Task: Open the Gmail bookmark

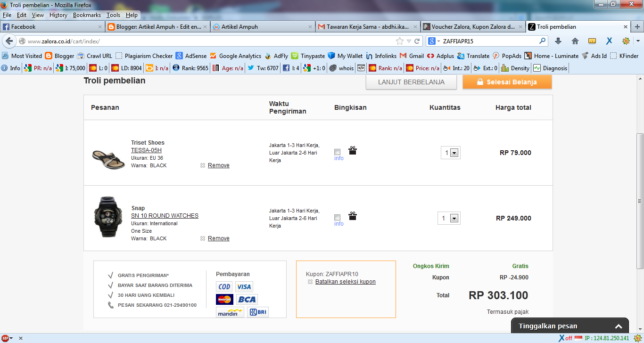Action: pyautogui.click(x=412, y=56)
